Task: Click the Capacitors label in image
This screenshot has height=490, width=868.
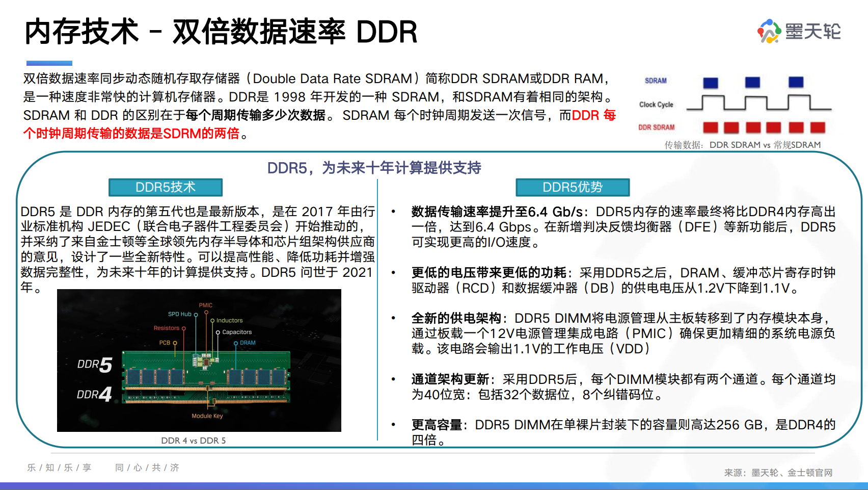Action: pyautogui.click(x=237, y=332)
